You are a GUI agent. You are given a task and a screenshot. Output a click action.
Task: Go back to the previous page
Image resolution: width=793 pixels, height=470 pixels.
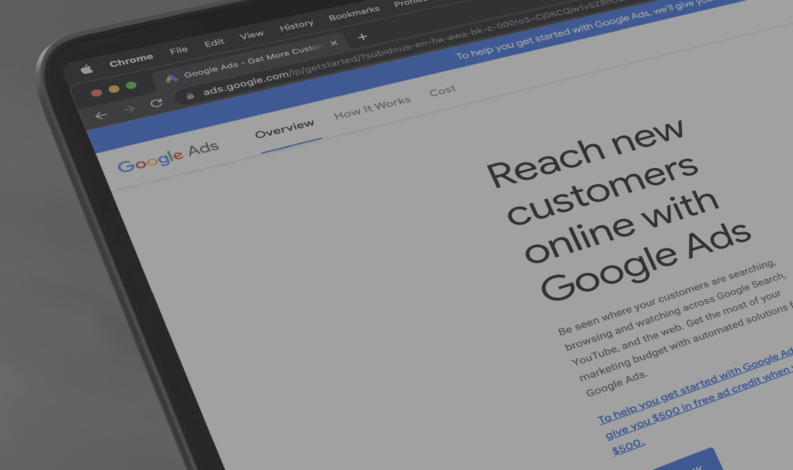[x=101, y=115]
